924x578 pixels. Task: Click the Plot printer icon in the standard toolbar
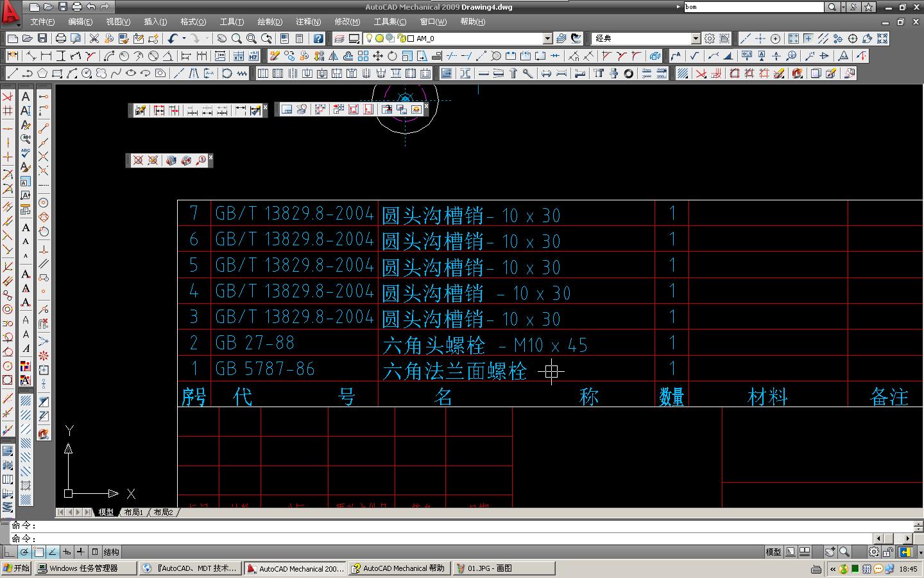point(61,39)
